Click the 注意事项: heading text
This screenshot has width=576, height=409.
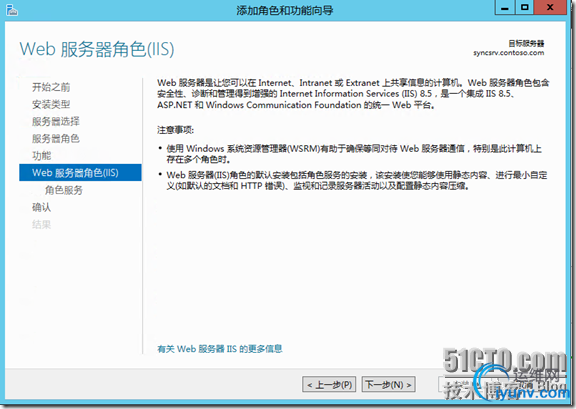pyautogui.click(x=175, y=130)
